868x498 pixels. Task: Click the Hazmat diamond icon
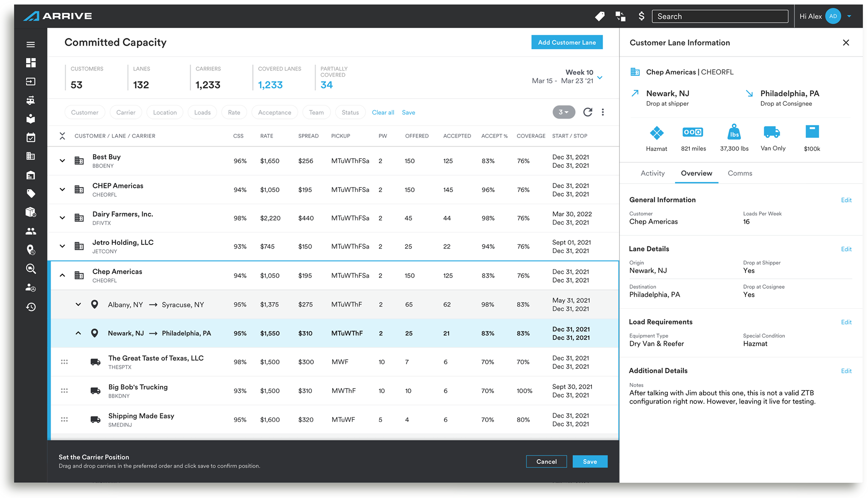tap(656, 133)
